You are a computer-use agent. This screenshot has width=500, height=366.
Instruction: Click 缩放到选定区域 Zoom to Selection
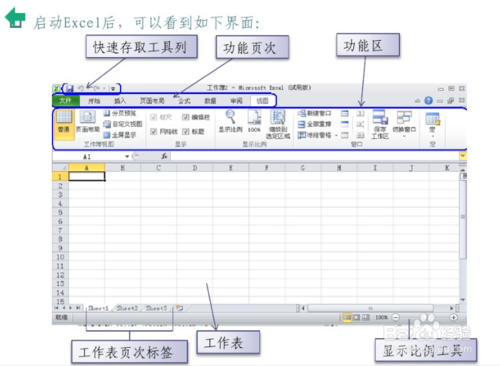pyautogui.click(x=278, y=124)
